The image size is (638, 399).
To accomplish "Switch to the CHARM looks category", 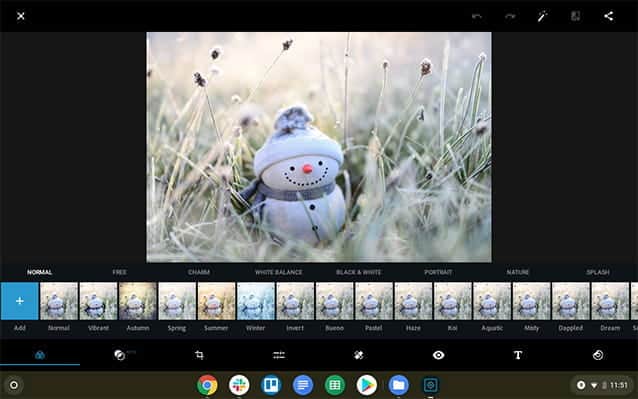I will tap(199, 272).
